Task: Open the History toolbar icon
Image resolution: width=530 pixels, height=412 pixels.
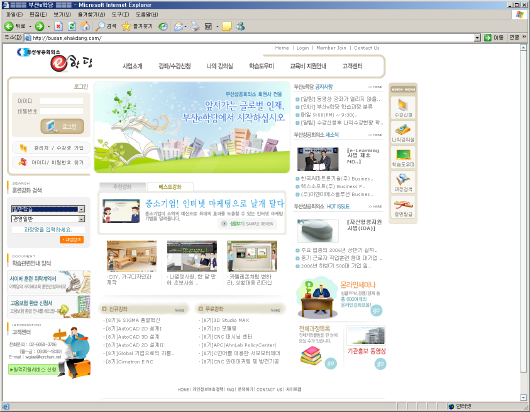Action: tap(163, 26)
